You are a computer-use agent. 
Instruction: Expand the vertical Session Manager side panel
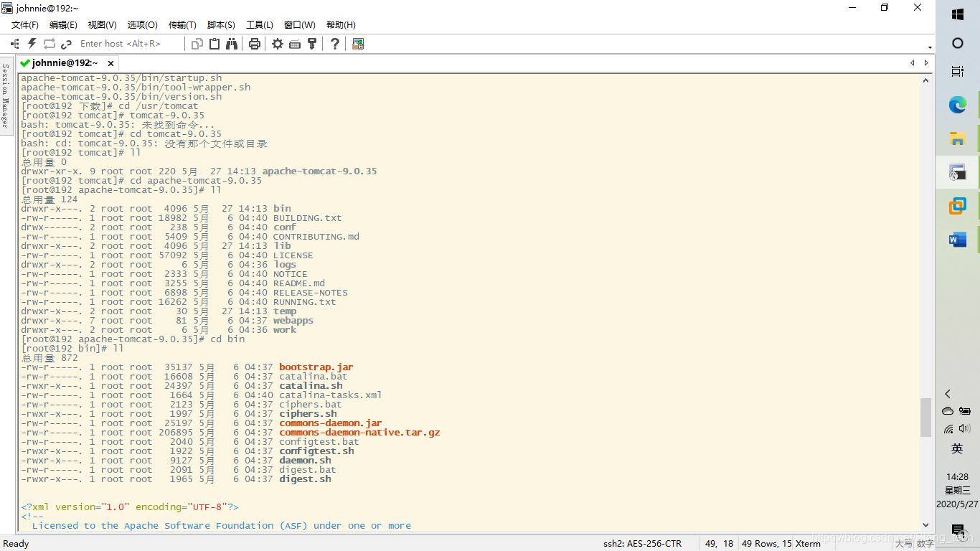click(x=6, y=95)
